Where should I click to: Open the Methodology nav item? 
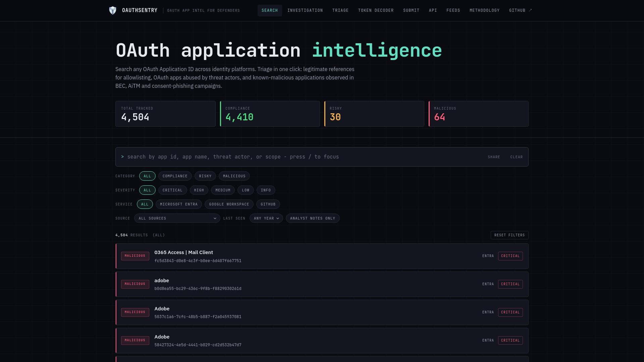point(484,10)
